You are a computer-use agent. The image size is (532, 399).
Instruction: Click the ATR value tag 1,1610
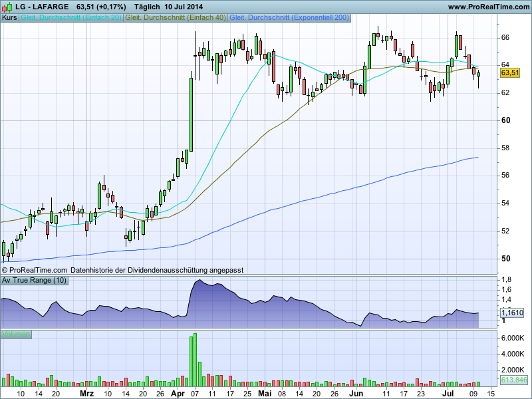511,312
